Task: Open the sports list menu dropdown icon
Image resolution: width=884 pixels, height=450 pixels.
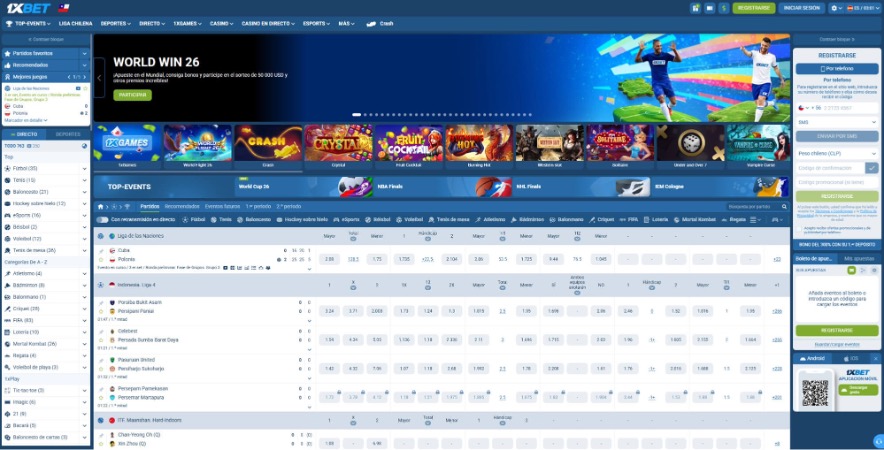Action: (755, 219)
